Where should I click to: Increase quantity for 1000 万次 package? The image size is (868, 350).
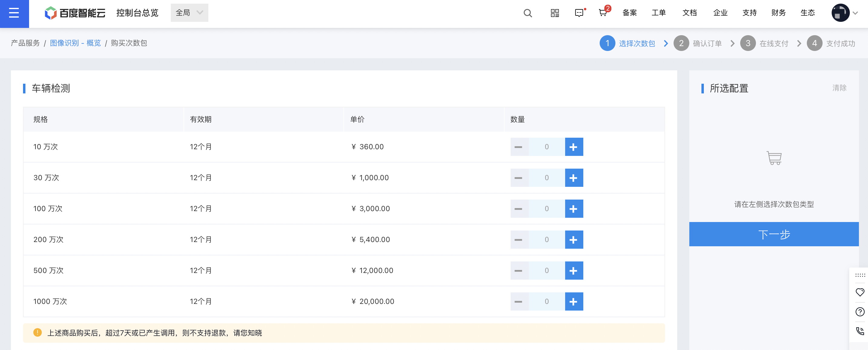(x=574, y=301)
